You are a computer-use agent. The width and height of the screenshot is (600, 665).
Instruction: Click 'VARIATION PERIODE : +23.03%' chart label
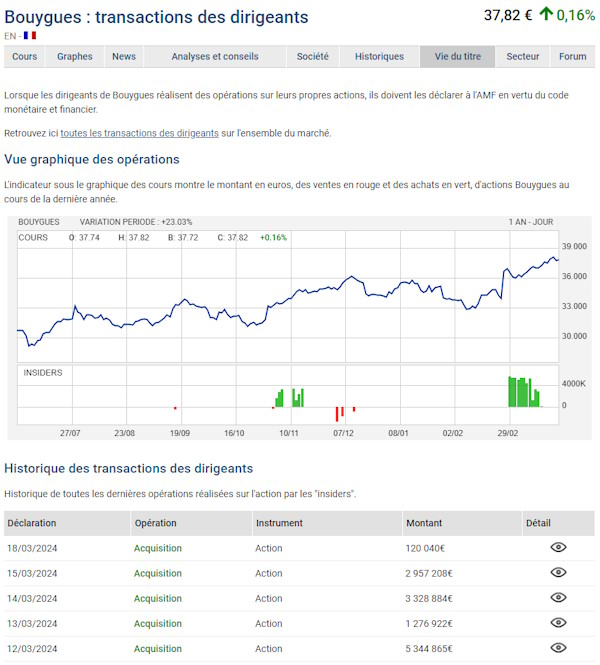pyautogui.click(x=136, y=222)
